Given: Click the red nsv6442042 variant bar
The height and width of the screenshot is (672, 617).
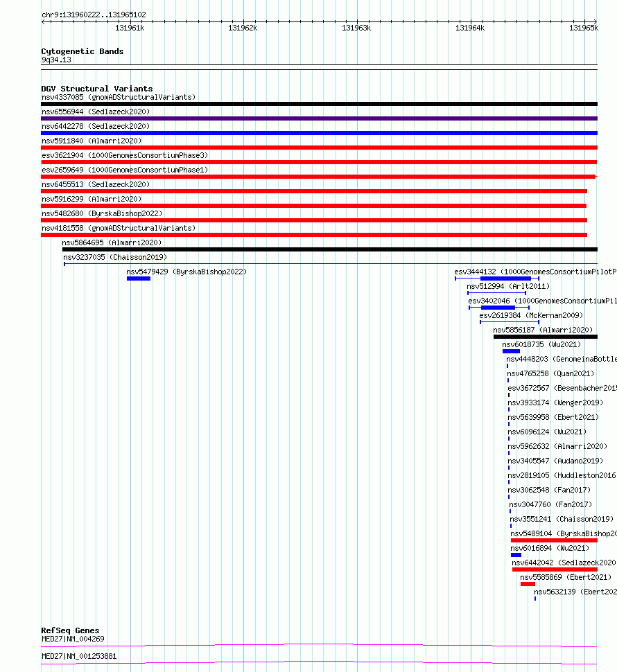Looking at the screenshot, I should (555, 569).
